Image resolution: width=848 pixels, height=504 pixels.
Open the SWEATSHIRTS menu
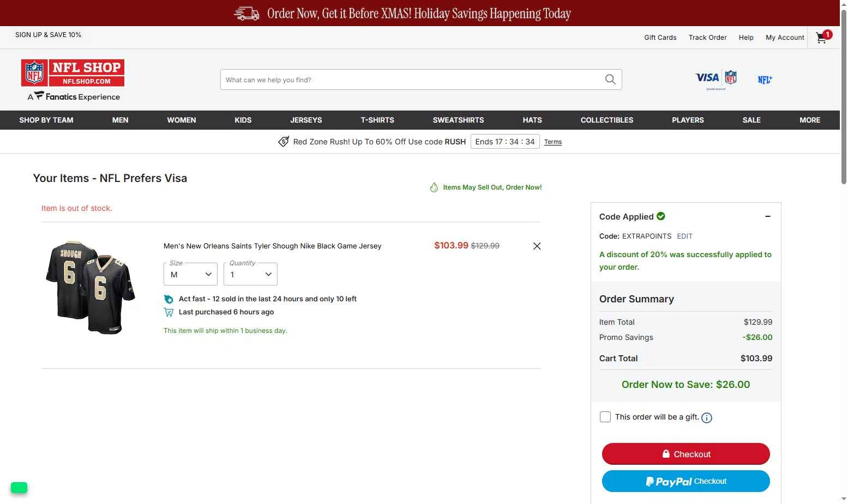click(x=459, y=120)
